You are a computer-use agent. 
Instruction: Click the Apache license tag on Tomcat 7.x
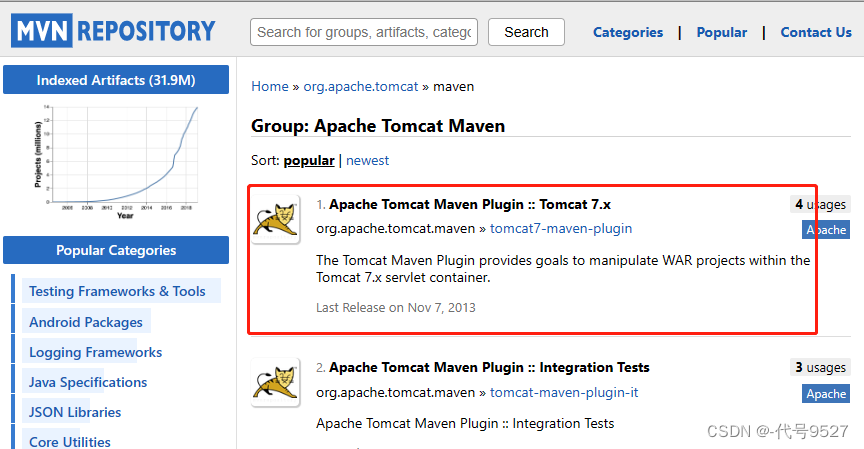click(826, 230)
